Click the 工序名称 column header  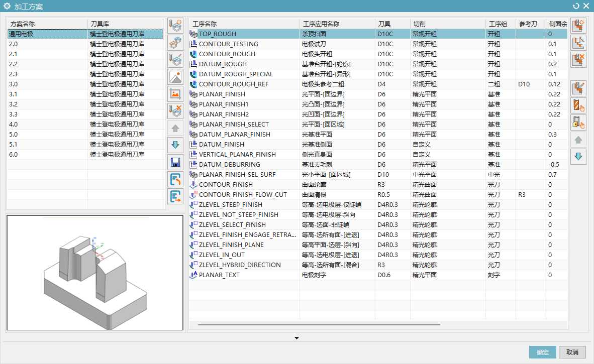[244, 24]
